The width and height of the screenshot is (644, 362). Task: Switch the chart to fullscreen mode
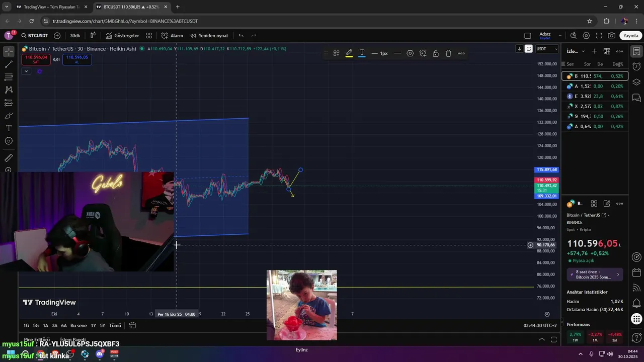click(599, 36)
